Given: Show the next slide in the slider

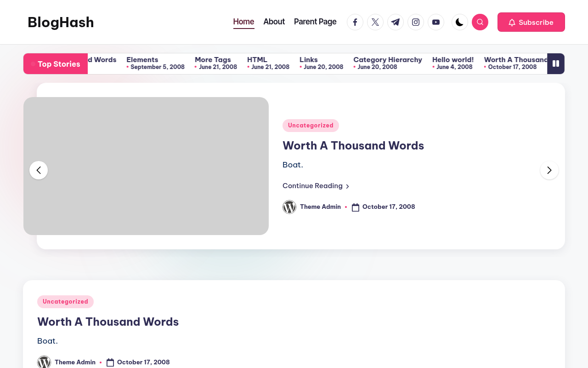Looking at the screenshot, I should pos(549,170).
